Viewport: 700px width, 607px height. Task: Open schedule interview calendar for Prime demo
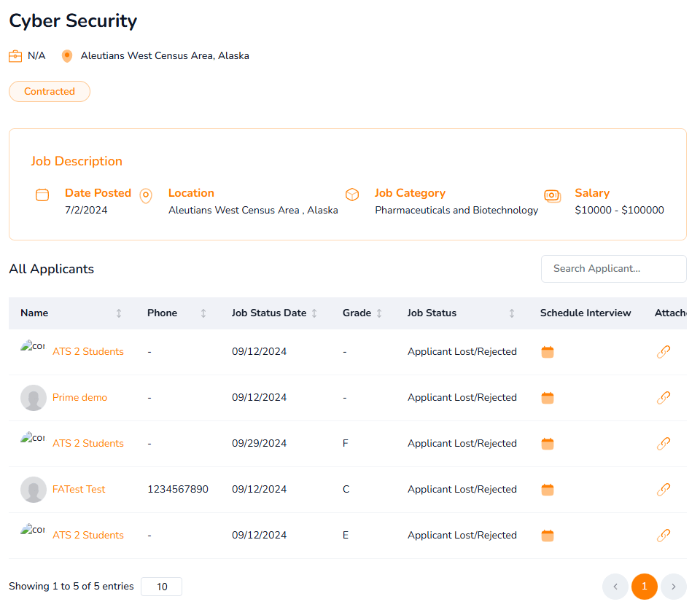[x=548, y=397]
